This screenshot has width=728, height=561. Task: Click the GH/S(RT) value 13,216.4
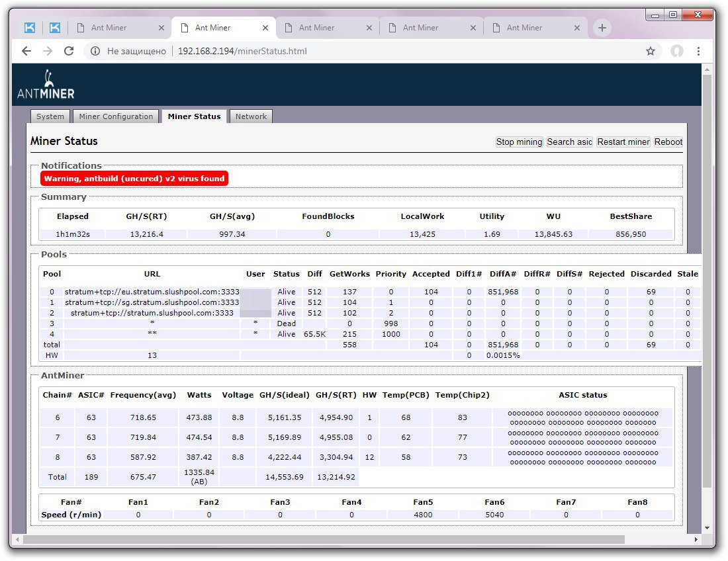[146, 234]
